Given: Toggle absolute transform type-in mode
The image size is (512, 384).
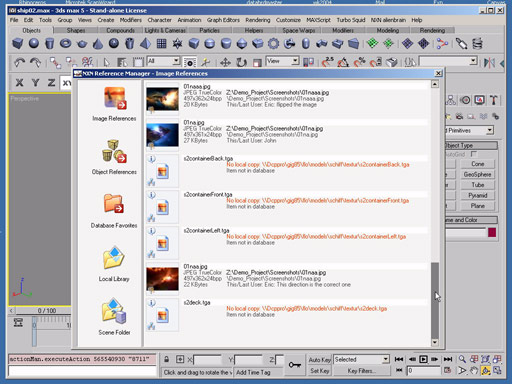Looking at the screenshot, I should coord(180,359).
